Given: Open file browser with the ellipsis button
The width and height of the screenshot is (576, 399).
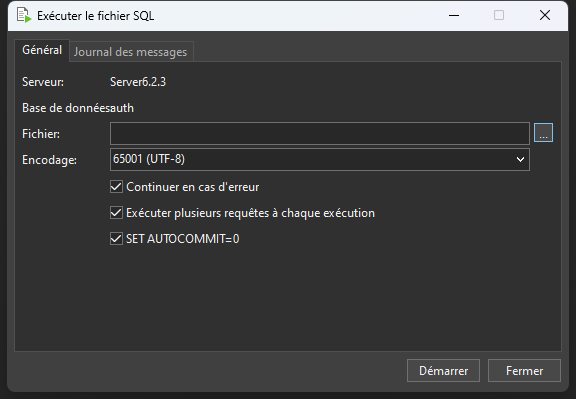Looking at the screenshot, I should [543, 133].
